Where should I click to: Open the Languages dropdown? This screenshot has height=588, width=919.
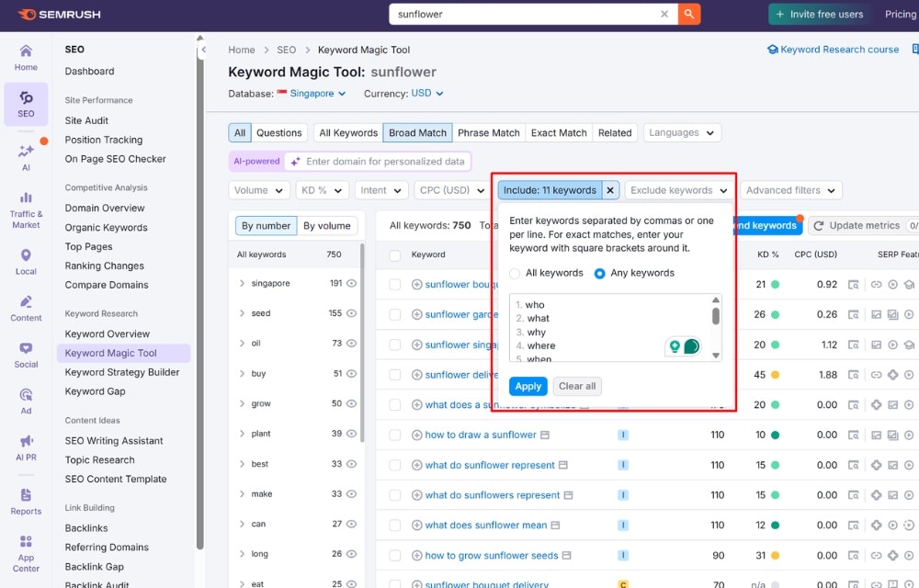coord(682,133)
